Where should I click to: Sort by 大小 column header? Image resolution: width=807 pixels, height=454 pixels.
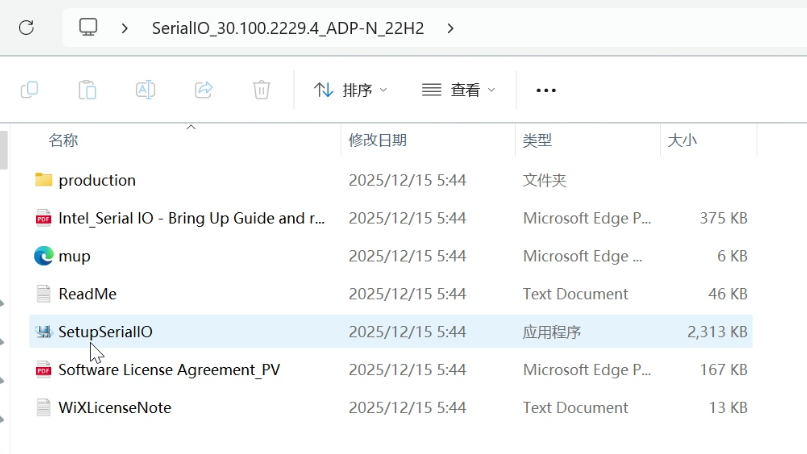click(x=682, y=141)
